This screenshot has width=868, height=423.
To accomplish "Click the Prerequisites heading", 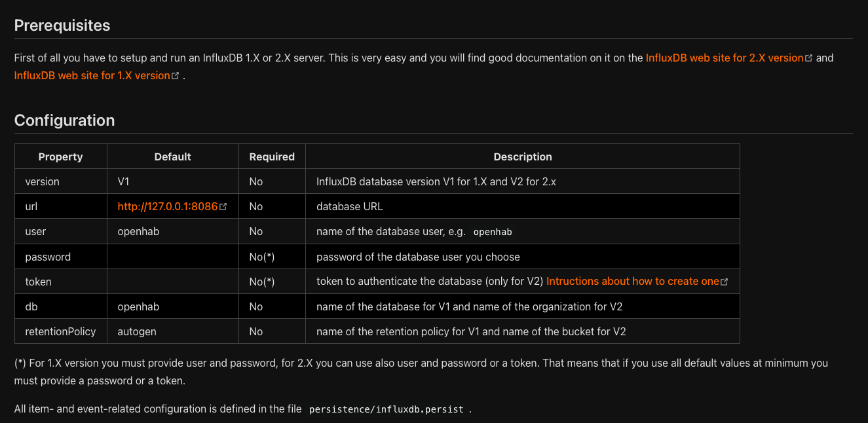I will pyautogui.click(x=62, y=26).
